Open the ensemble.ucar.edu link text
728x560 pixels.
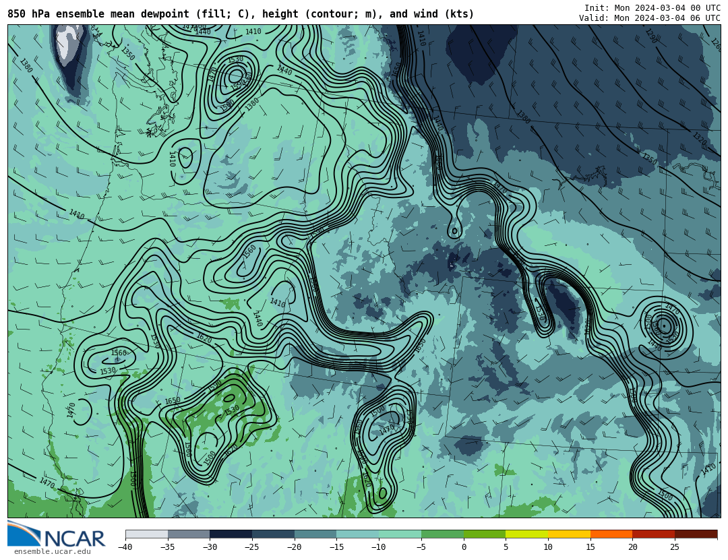click(53, 552)
